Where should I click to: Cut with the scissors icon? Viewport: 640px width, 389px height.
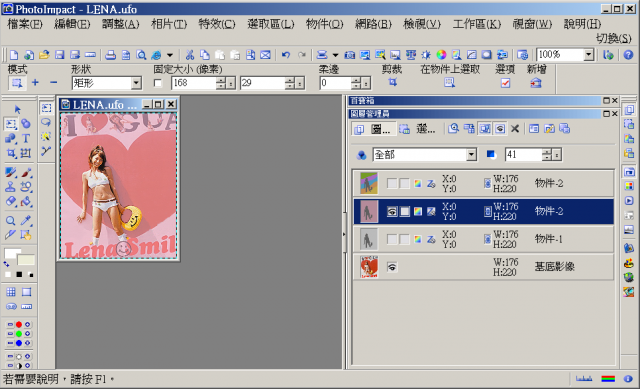pos(189,55)
